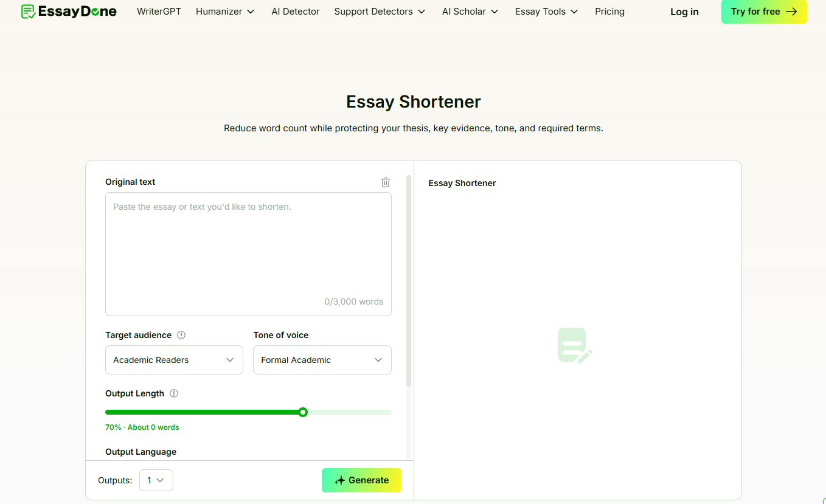The height and width of the screenshot is (504, 826).
Task: Open the Pricing page
Action: [609, 12]
